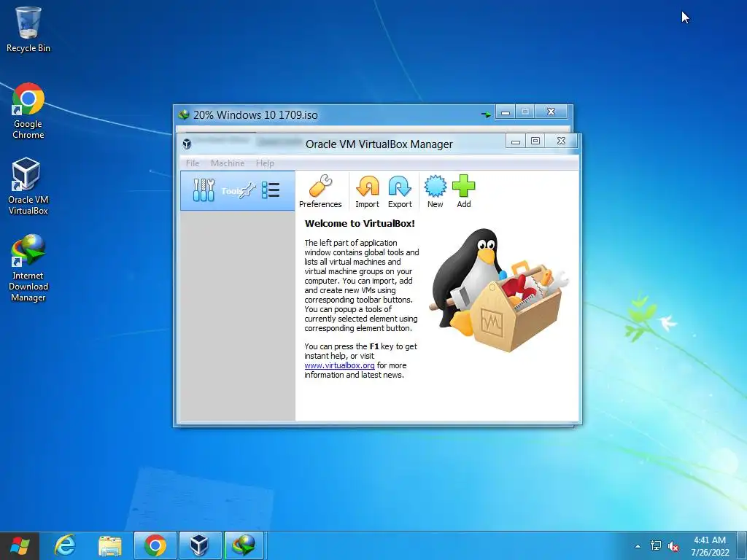This screenshot has height=560, width=747.
Task: Click the Welcome to VirtualBox! heading
Action: click(x=360, y=223)
